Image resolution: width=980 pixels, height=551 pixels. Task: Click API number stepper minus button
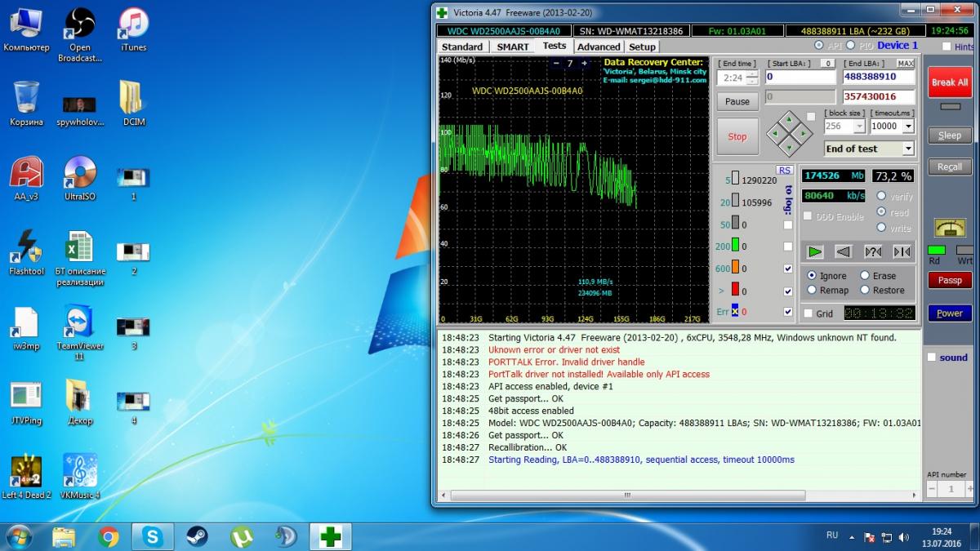[932, 489]
